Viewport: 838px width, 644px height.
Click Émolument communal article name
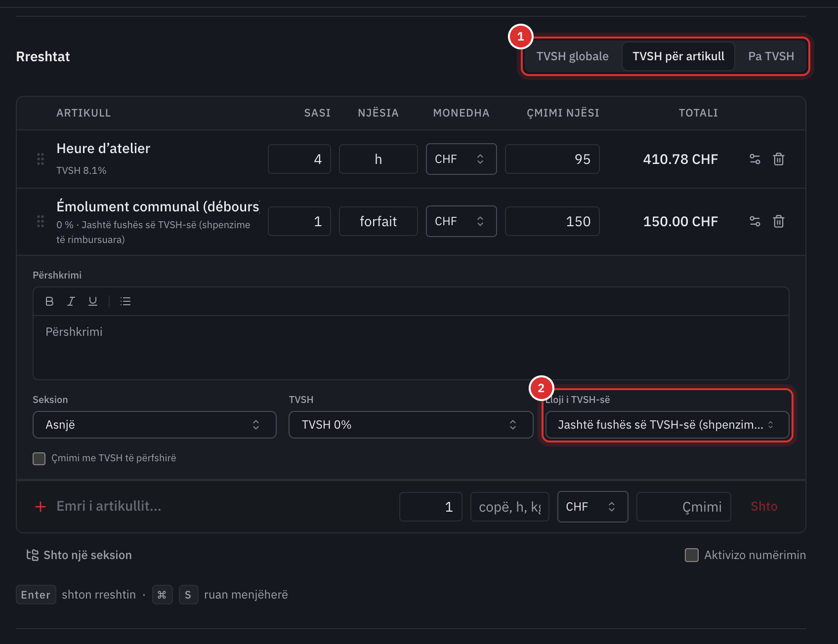(x=158, y=206)
